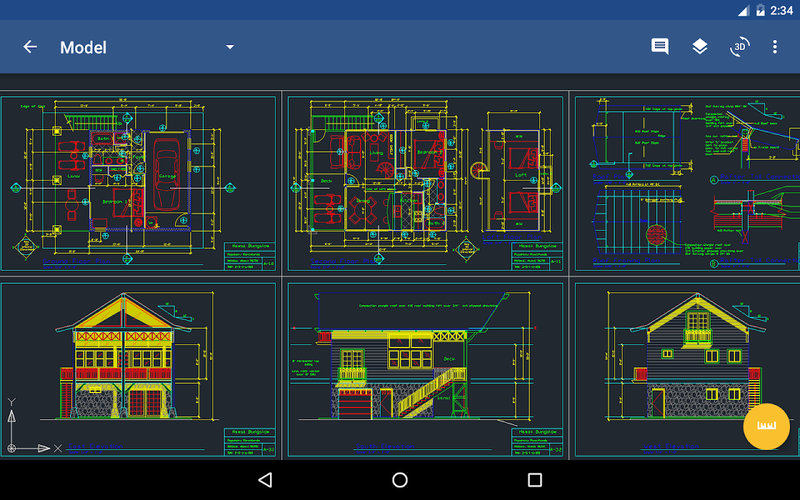Tap the yellow measure ruler button

click(x=767, y=427)
